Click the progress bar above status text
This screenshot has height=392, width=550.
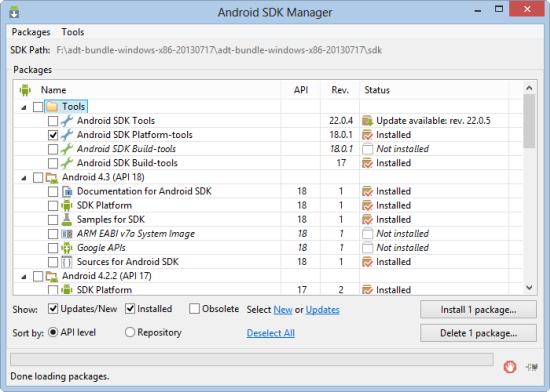pyautogui.click(x=252, y=359)
